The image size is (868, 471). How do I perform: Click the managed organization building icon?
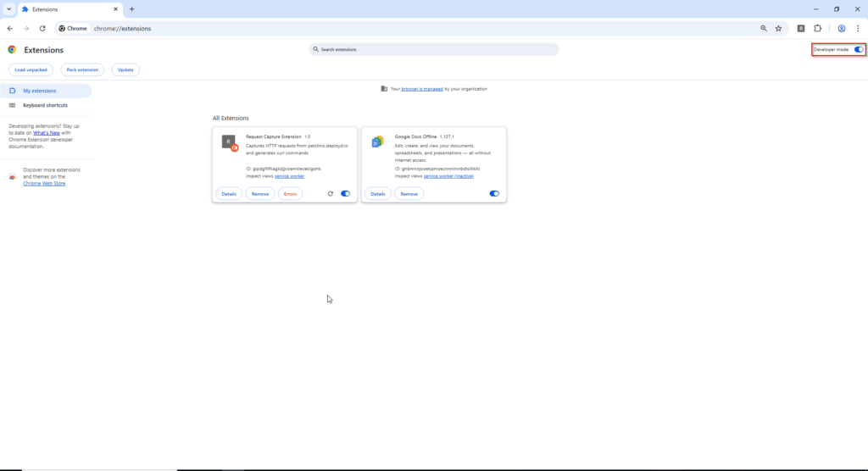[384, 89]
